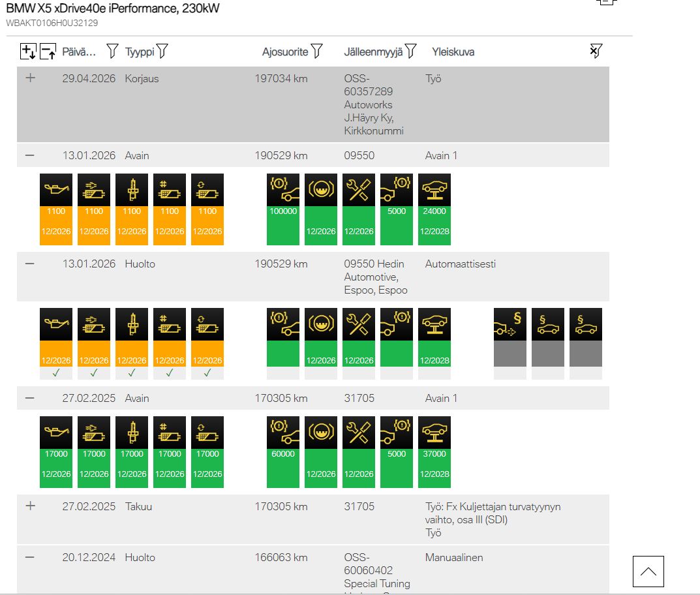Expand the 27.02.2025 Takuu row
Image resolution: width=700 pixels, height=595 pixels.
coord(31,506)
